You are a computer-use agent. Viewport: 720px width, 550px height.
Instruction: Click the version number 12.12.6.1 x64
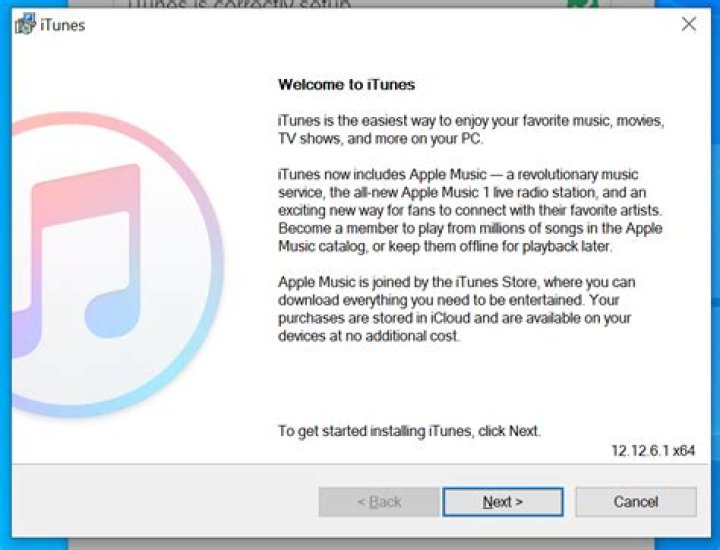[x=652, y=450]
